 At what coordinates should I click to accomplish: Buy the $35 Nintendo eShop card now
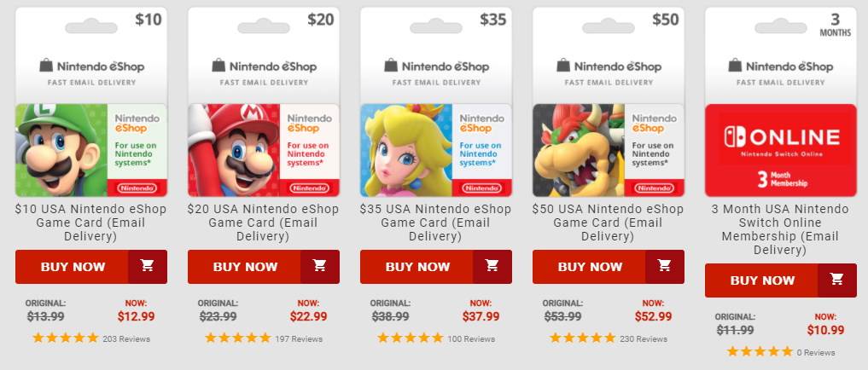(x=417, y=266)
